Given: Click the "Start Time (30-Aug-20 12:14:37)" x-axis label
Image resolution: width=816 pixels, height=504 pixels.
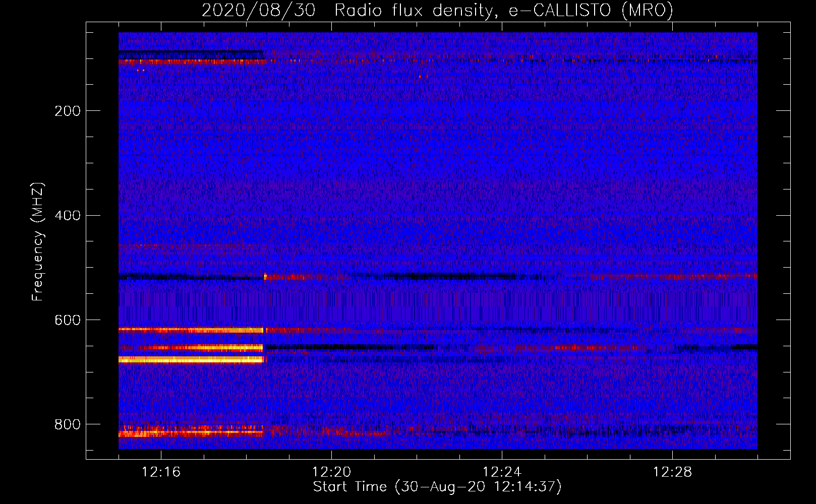Looking at the screenshot, I should pos(437,487).
